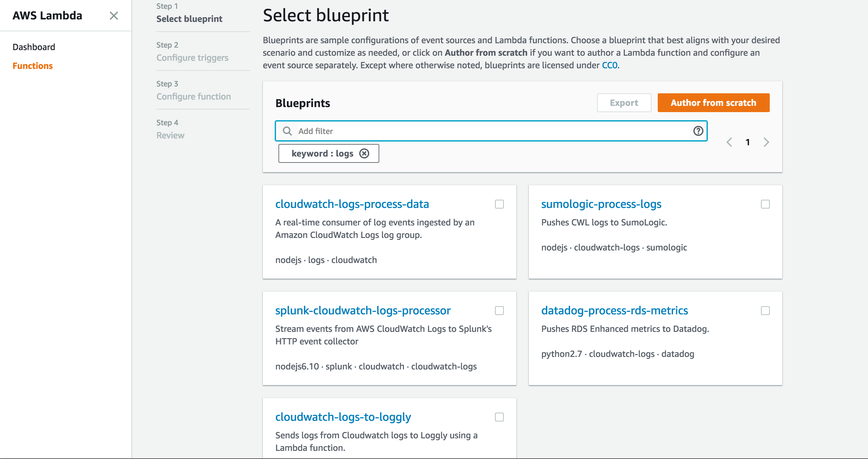Click the Author from scratch button

713,103
